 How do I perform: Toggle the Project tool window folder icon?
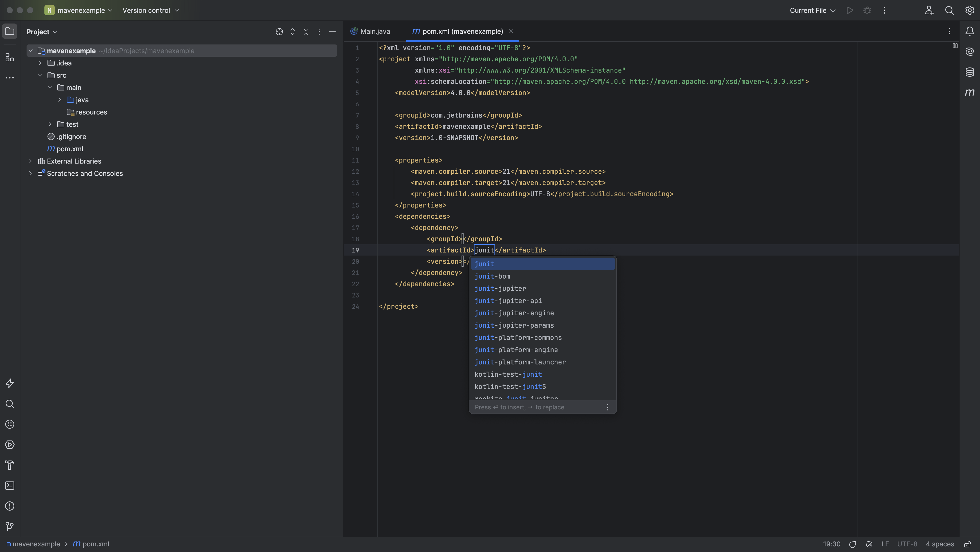[9, 31]
